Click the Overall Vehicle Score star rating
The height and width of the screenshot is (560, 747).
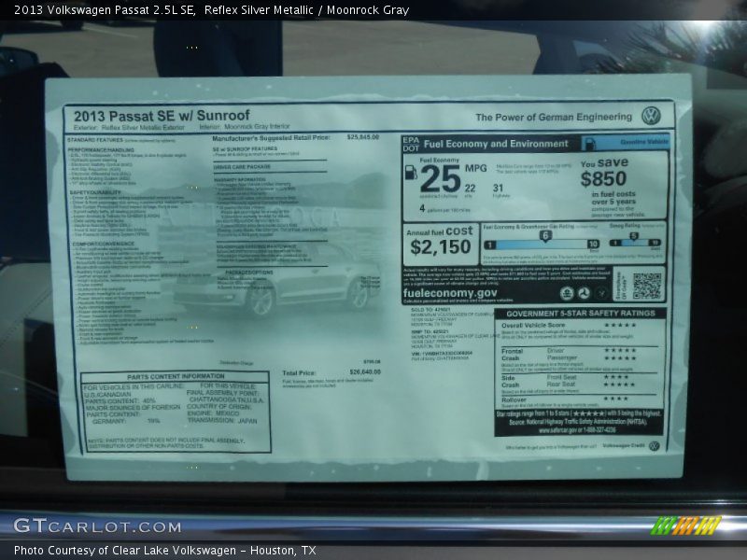coord(620,325)
